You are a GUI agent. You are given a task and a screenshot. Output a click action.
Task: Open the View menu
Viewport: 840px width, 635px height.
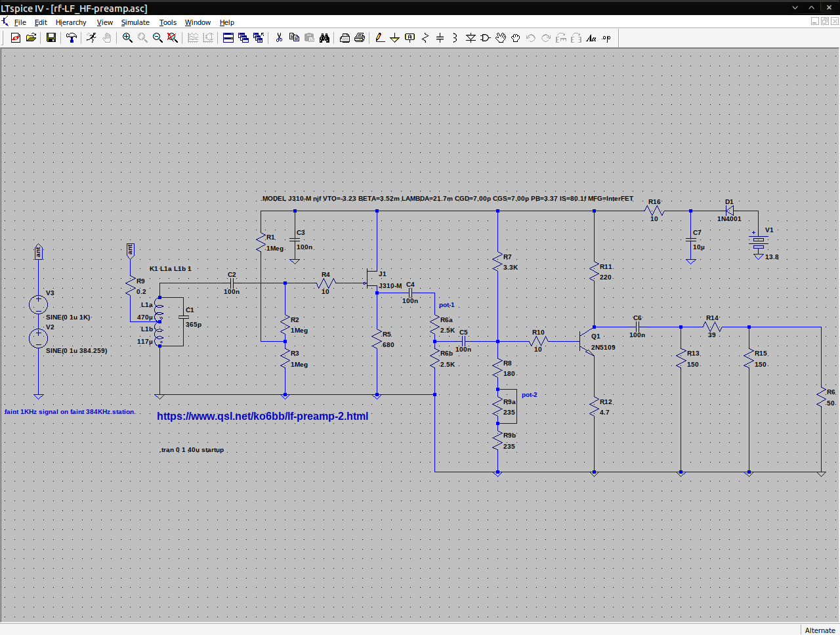pos(105,22)
